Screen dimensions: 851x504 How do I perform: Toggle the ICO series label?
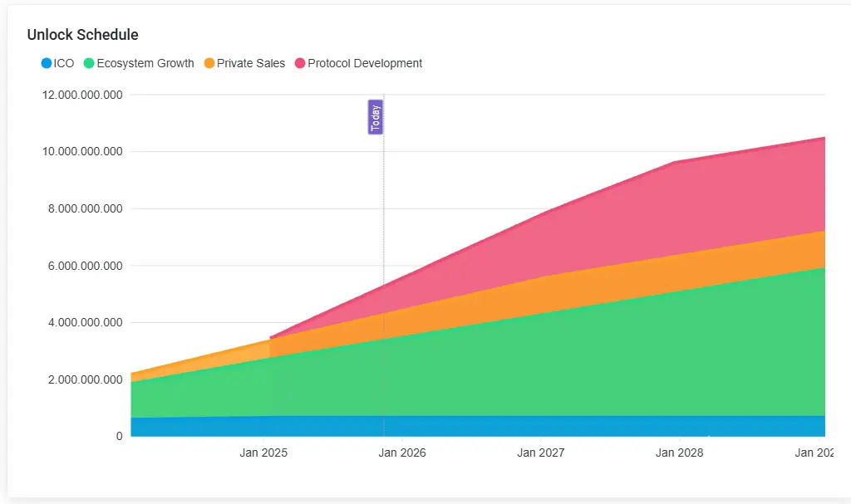[x=63, y=63]
